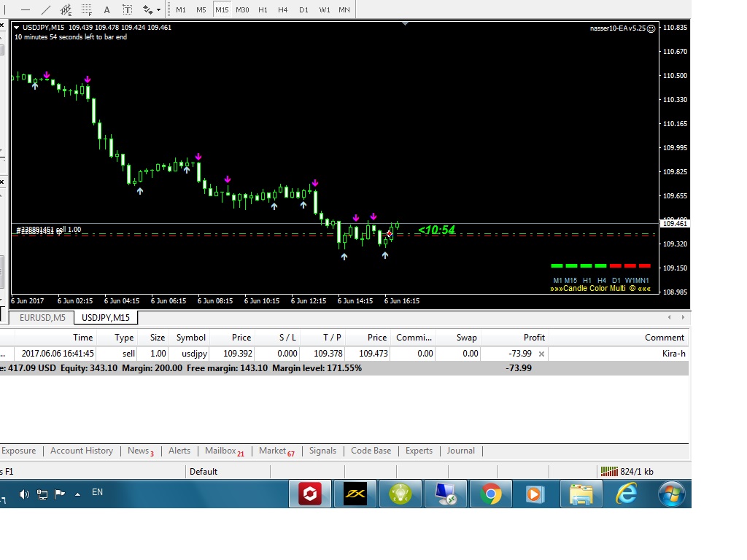Switch chart to MN timeframe

344,9
